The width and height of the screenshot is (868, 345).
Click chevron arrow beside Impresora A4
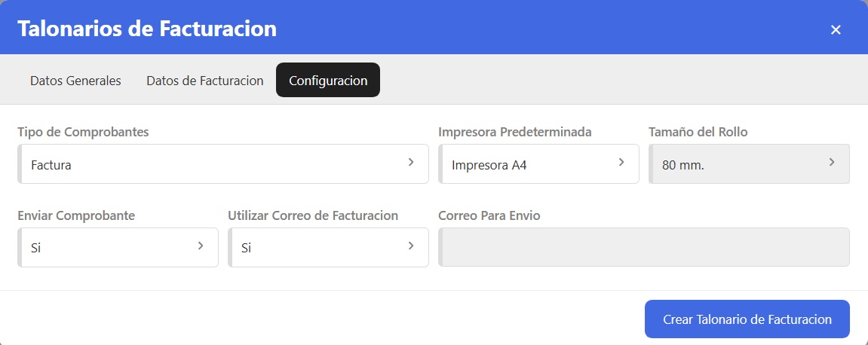coord(621,162)
